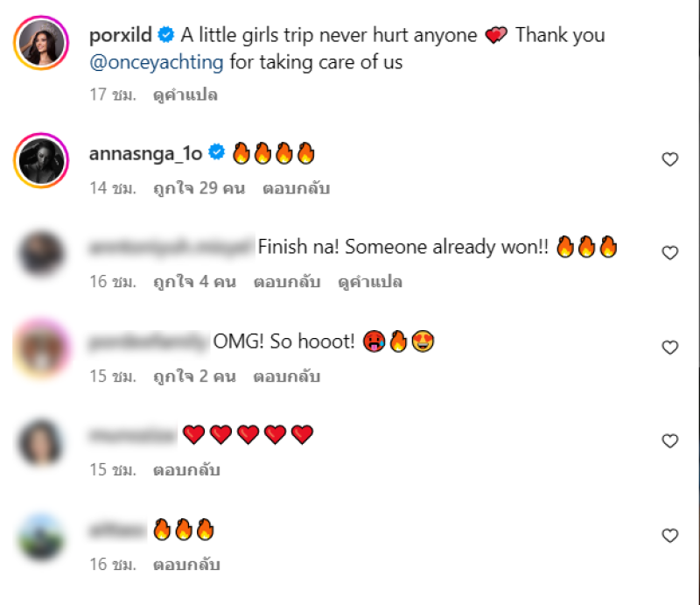Heart the "OMG! So hooot!" comment
The height and width of the screenshot is (605, 700).
(x=669, y=348)
